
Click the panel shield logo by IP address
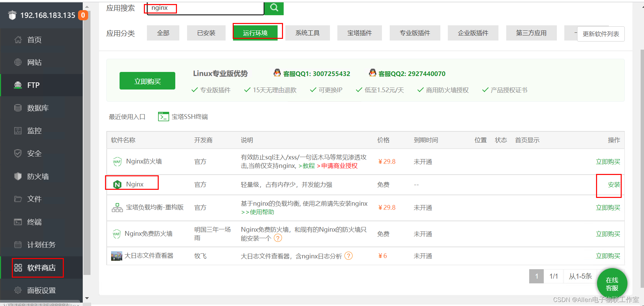pos(12,15)
